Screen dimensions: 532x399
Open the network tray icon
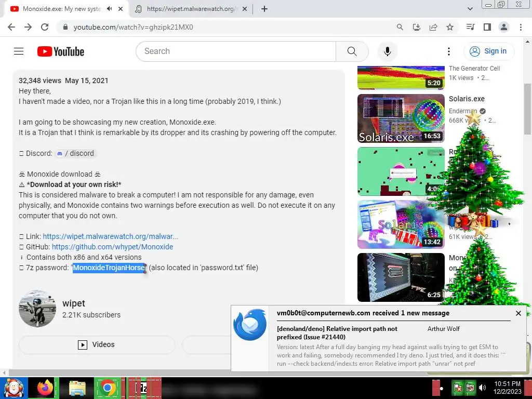click(470, 388)
